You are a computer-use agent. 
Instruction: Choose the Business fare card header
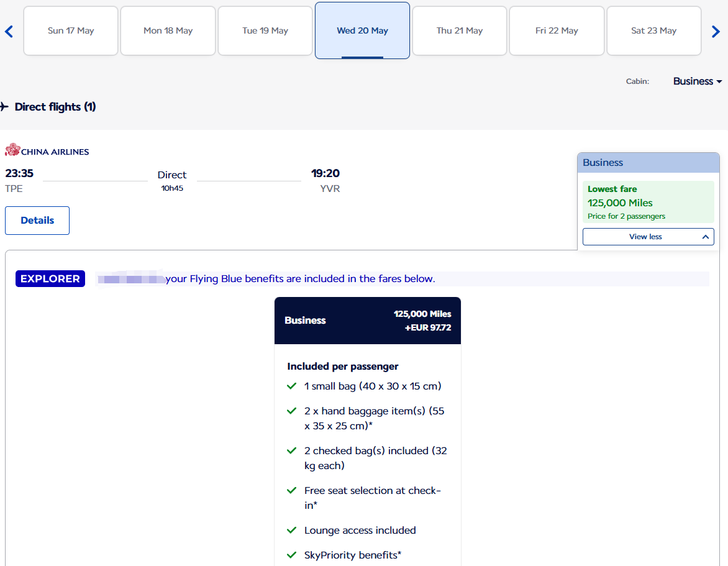367,321
